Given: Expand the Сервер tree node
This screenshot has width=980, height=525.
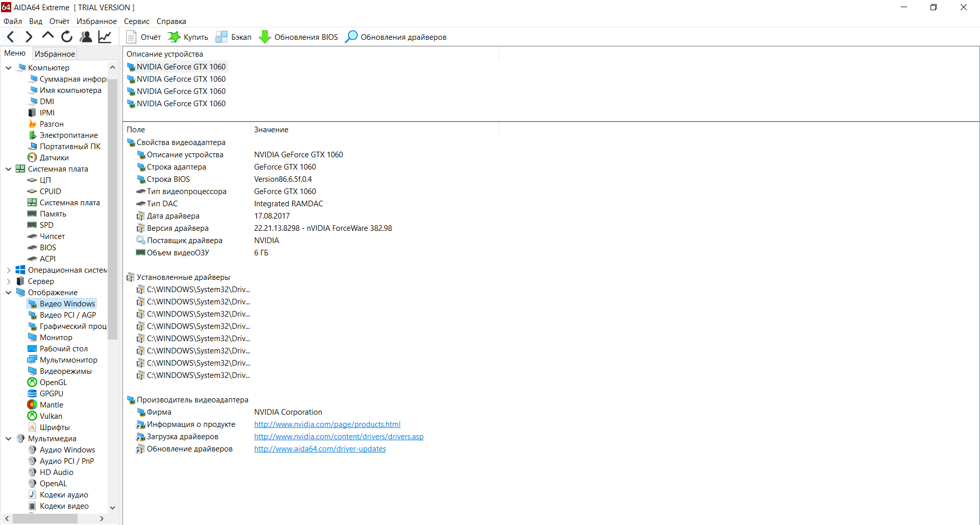Looking at the screenshot, I should 9,281.
